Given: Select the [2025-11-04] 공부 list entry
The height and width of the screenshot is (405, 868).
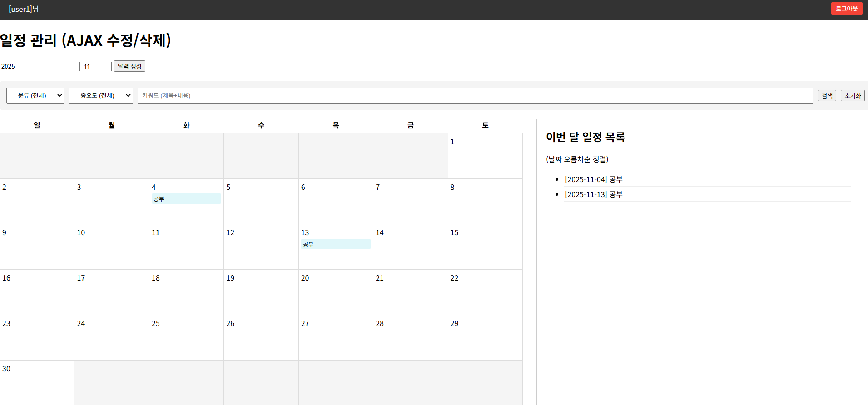Looking at the screenshot, I should click(594, 179).
